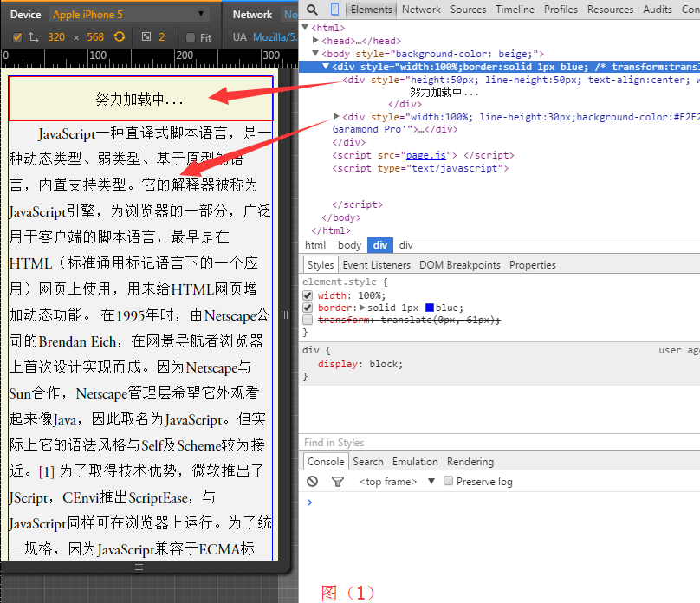Click the device pixel ratio icon

[146, 36]
